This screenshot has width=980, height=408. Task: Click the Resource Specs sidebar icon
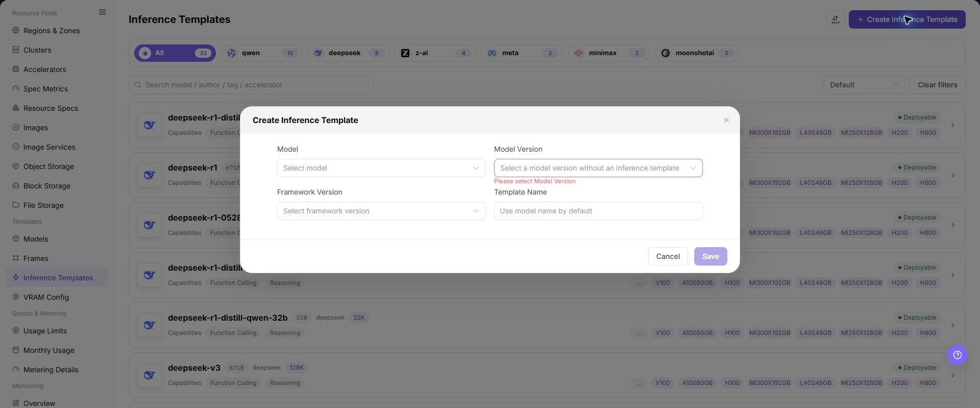pos(16,108)
